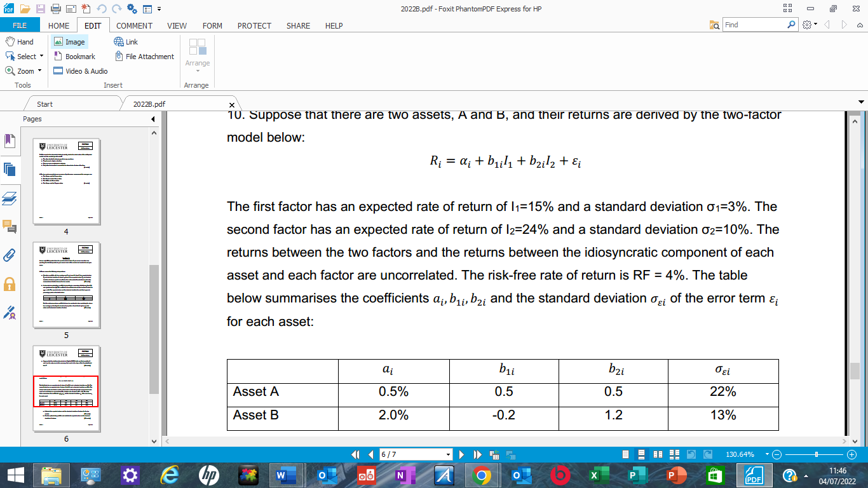Screen dimensions: 868x488
Task: Open the find settings gear dropdown
Action: click(810, 25)
